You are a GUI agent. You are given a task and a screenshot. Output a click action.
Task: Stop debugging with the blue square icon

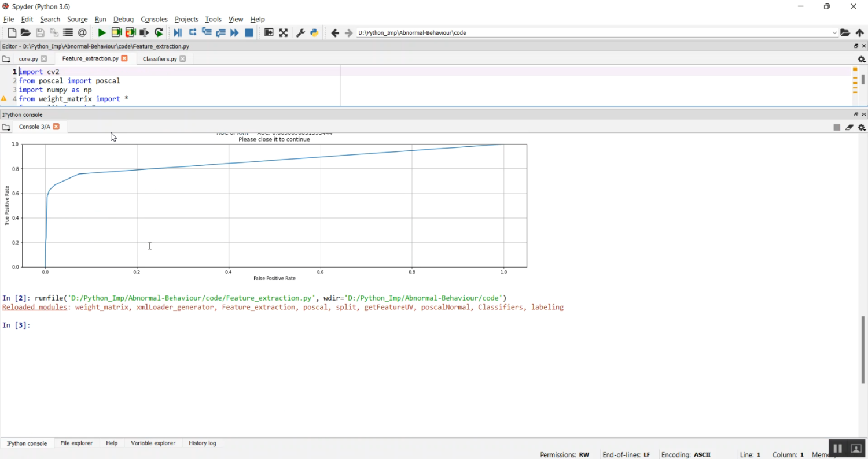tap(249, 33)
